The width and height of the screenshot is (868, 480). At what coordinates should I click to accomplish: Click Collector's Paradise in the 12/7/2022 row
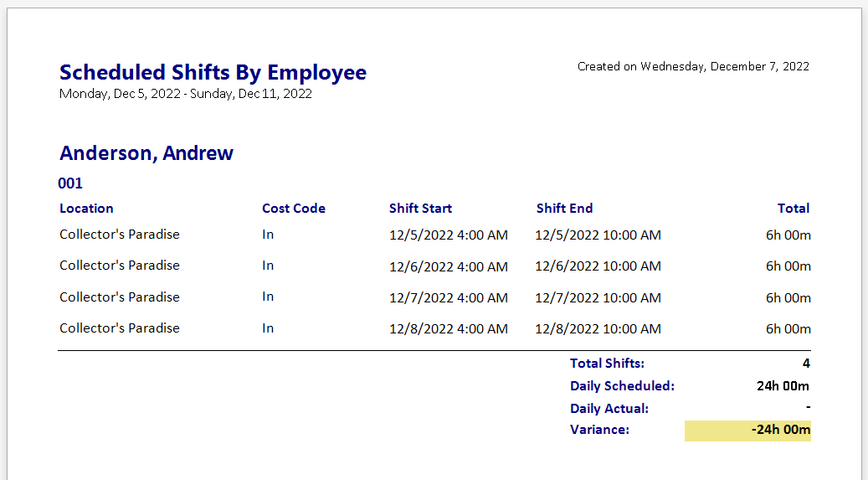pos(120,297)
